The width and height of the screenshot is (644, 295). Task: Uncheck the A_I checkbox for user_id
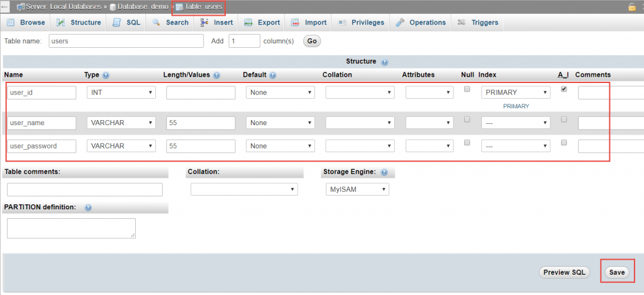(563, 89)
